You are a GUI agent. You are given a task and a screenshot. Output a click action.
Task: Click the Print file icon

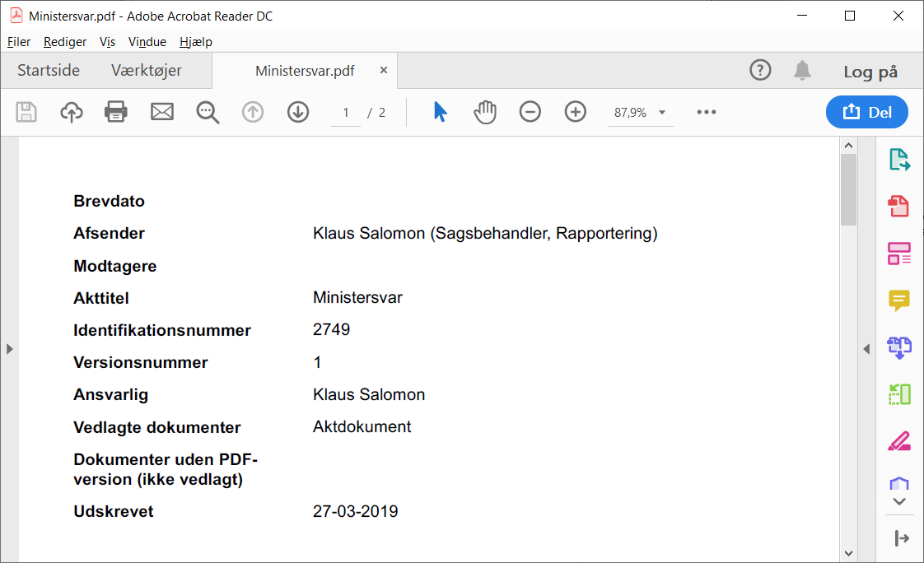(116, 113)
